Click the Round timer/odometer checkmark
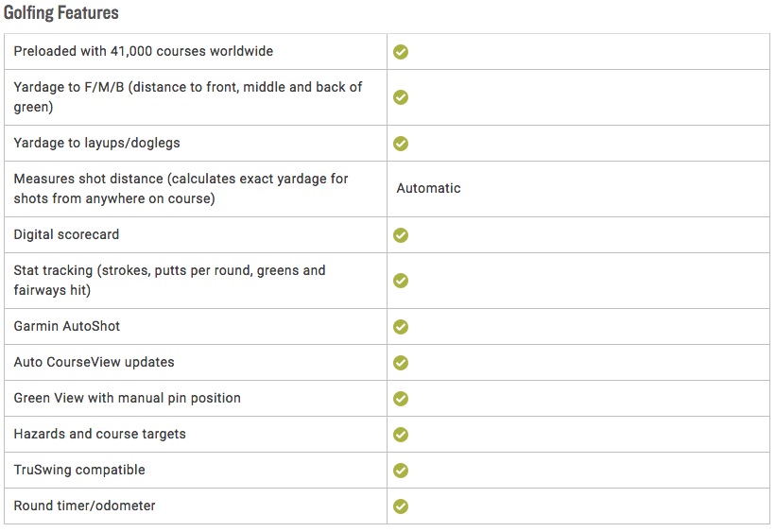 click(401, 506)
